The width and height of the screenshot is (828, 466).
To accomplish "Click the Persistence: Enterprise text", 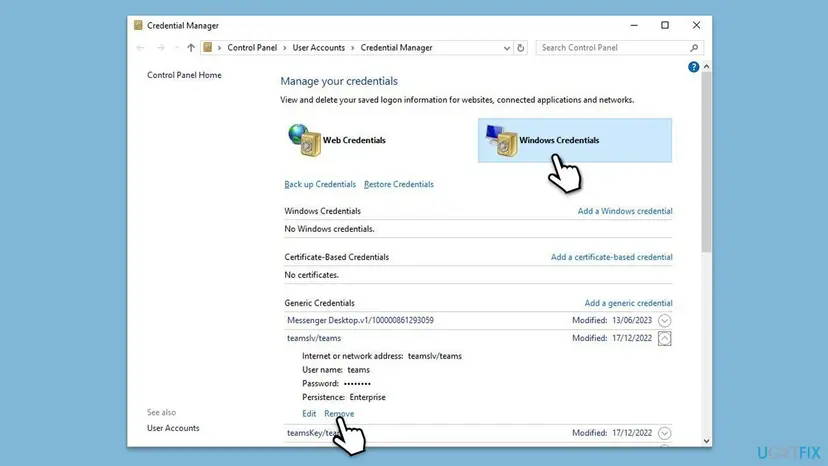I will click(344, 397).
